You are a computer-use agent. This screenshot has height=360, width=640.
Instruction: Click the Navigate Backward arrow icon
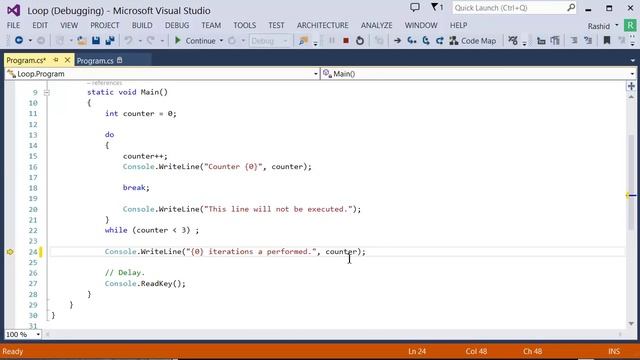(x=19, y=40)
